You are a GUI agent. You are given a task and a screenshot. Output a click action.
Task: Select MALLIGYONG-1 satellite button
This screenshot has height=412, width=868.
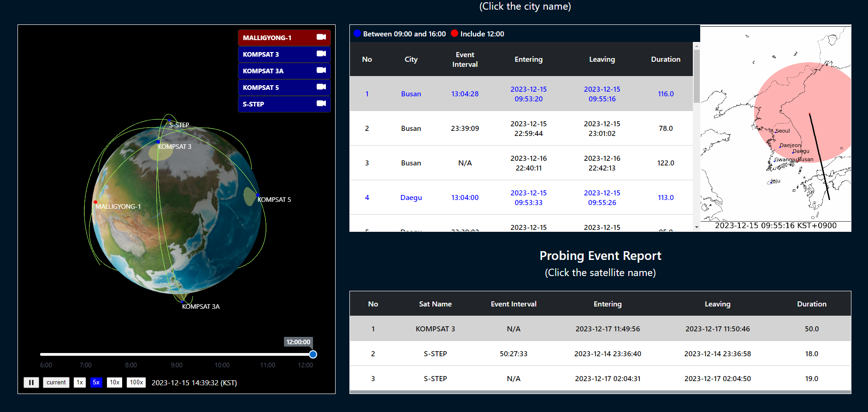click(284, 38)
